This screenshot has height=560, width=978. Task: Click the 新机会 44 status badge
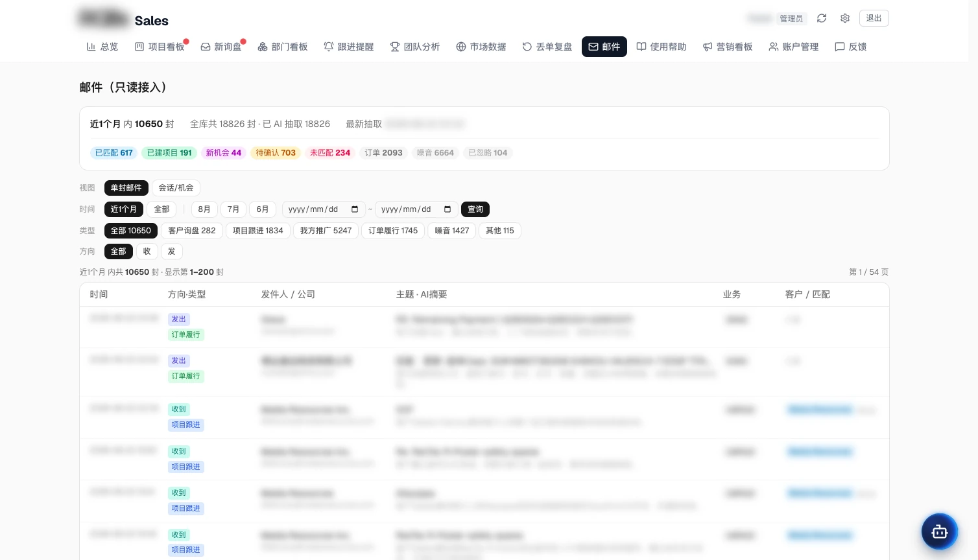click(x=224, y=153)
